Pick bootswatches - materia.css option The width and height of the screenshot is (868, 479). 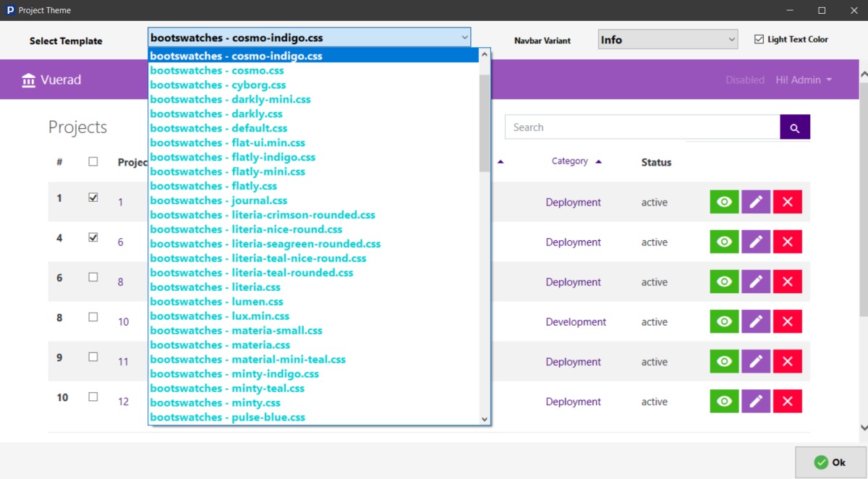tap(313, 345)
